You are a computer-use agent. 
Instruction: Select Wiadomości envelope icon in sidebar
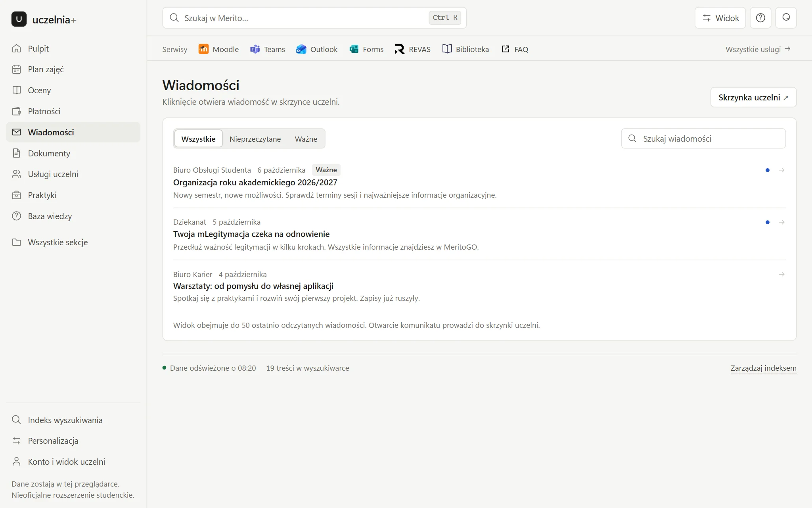16,132
